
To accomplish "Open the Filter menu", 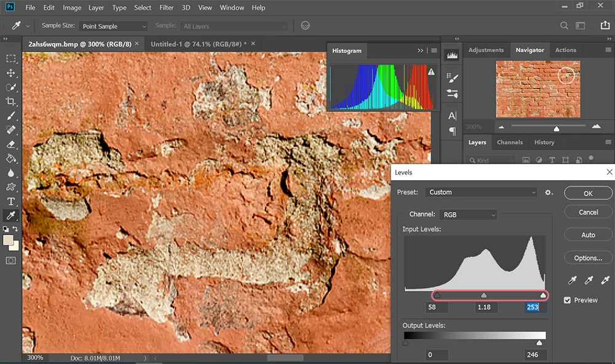I will (x=166, y=8).
